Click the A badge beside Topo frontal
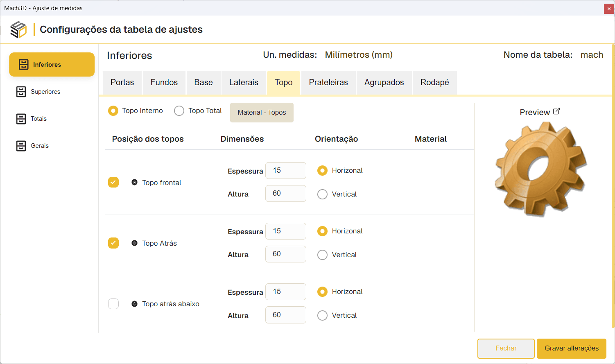Viewport: 615px width, 364px height. 134,182
